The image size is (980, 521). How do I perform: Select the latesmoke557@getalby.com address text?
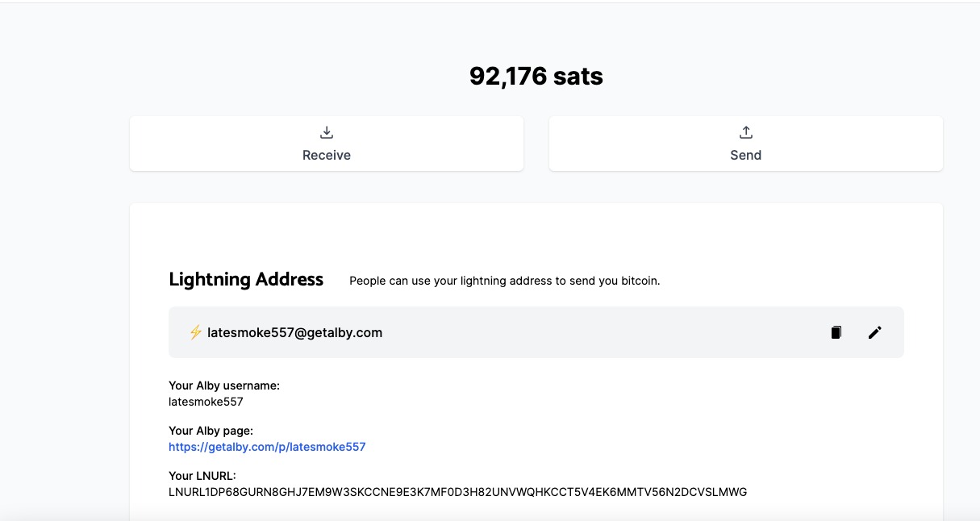pos(295,332)
